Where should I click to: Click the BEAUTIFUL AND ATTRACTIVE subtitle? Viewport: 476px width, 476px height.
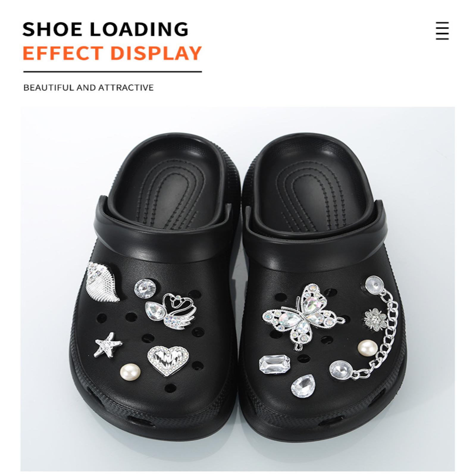[88, 87]
